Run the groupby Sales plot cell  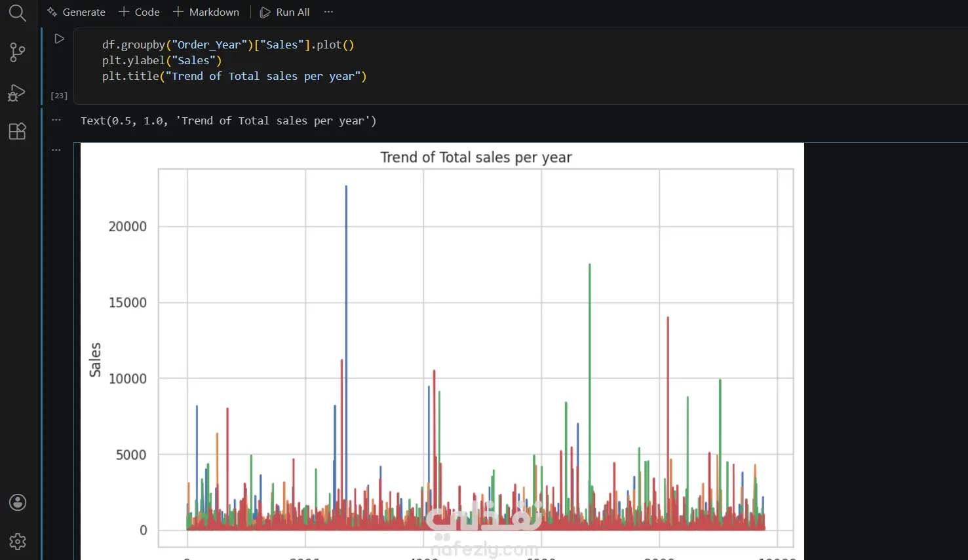click(x=59, y=39)
